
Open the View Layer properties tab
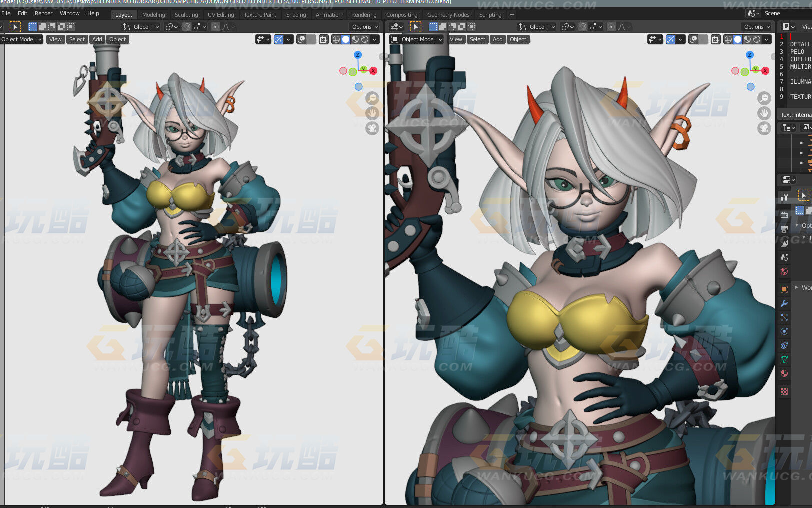point(784,243)
